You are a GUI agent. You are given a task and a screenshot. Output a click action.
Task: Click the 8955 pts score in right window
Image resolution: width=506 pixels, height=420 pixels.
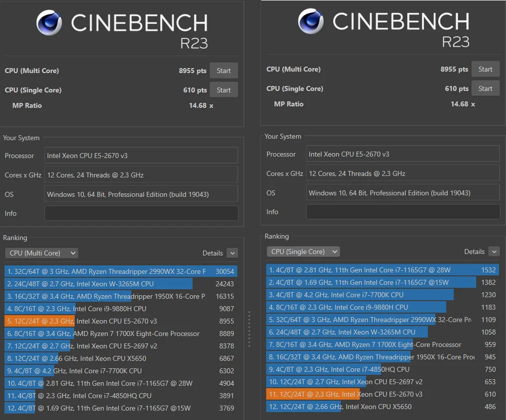pos(454,69)
